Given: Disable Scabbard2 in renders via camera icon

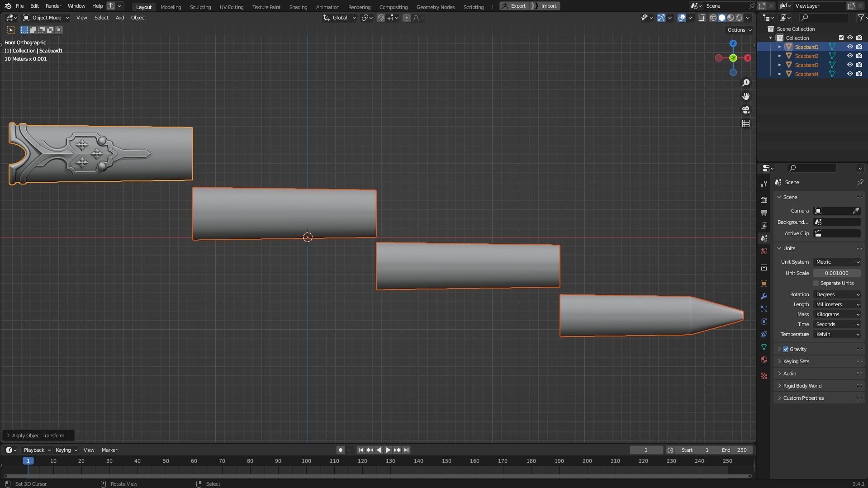Looking at the screenshot, I should click(x=859, y=56).
